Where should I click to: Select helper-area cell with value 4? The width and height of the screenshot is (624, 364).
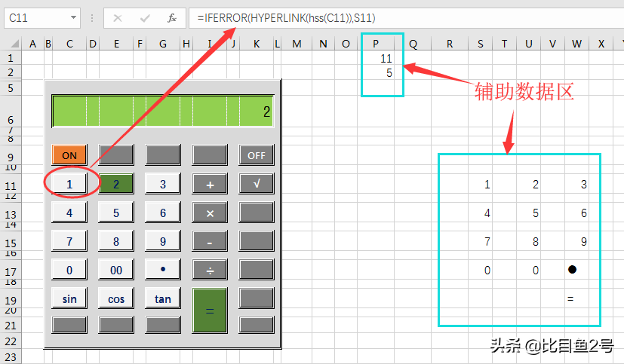coord(481,213)
